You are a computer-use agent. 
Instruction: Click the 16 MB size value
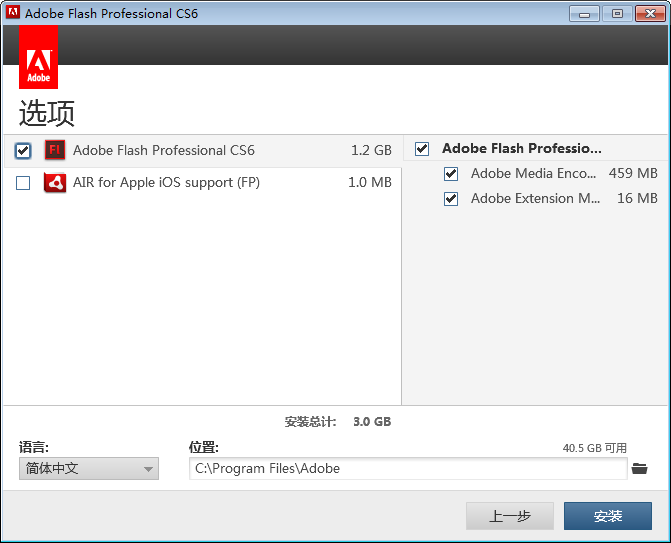coord(637,199)
